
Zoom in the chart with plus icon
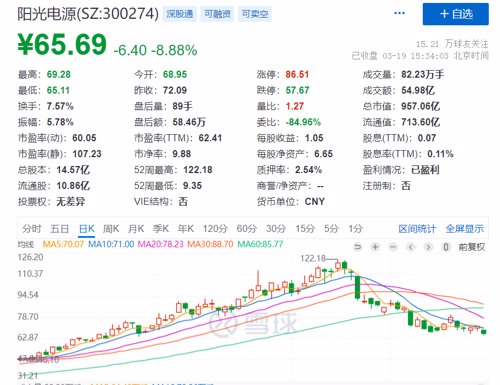click(375, 247)
